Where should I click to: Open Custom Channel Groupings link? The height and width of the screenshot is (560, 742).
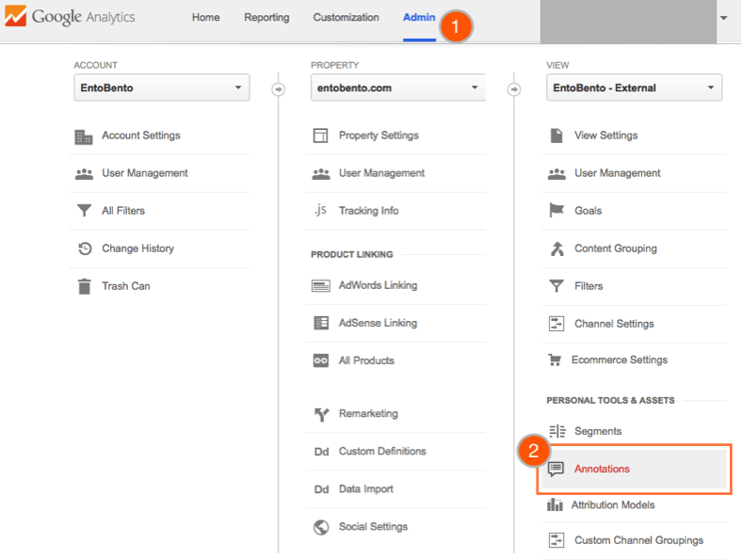click(x=638, y=540)
